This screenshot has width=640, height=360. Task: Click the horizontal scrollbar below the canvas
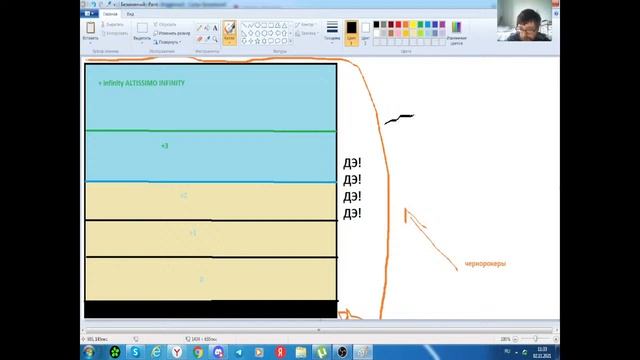(x=319, y=330)
